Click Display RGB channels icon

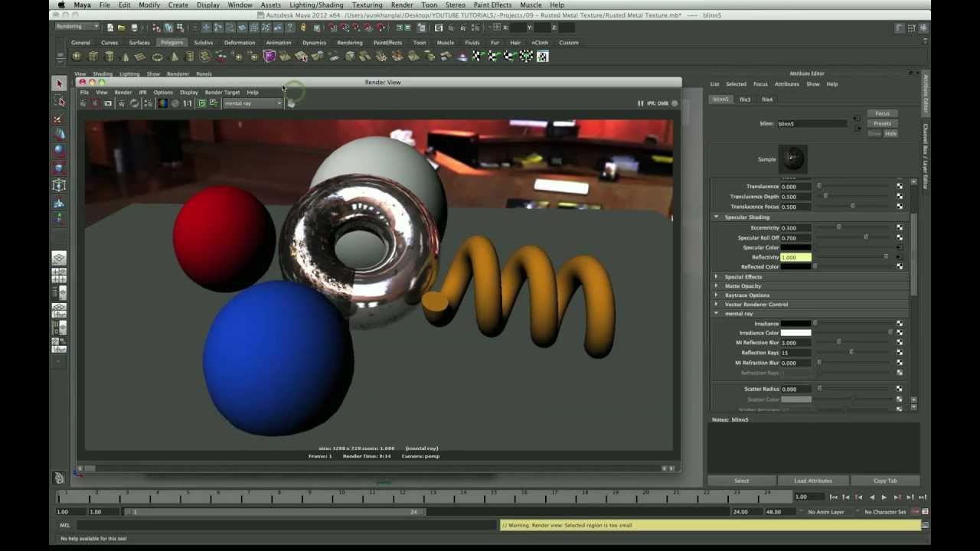coord(163,103)
